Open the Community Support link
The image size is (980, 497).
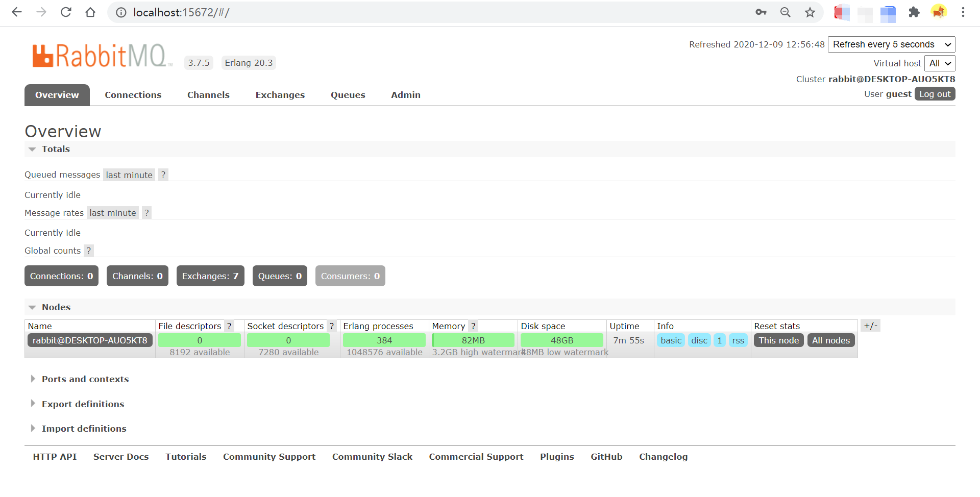269,457
